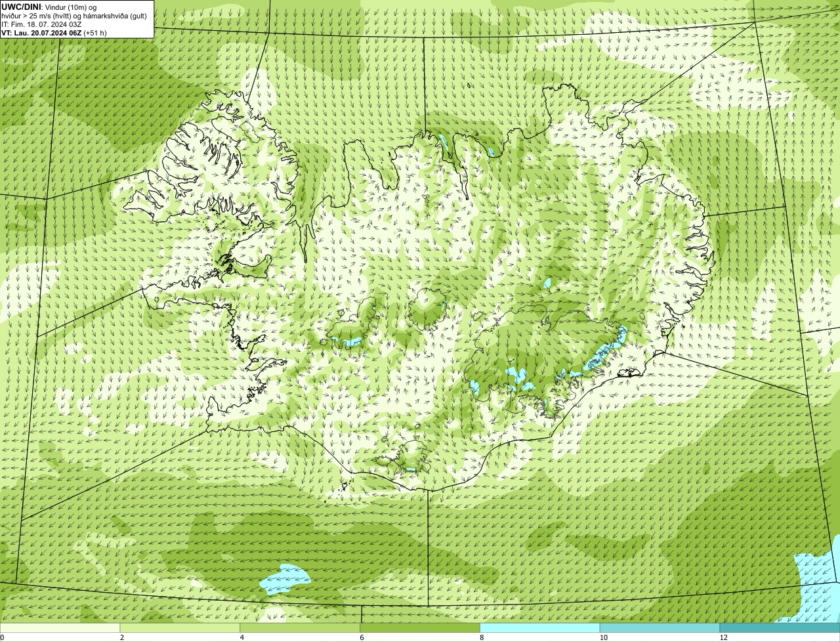840x642 pixels.
Task: Click the "hviður > 25 m/s (hvítt)" legend line
Action: click(39, 16)
